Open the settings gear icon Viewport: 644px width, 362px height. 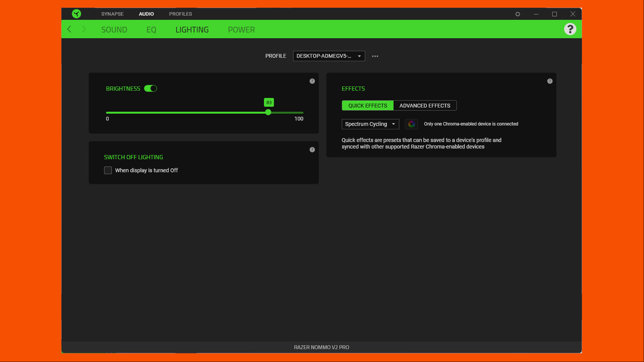tap(518, 14)
